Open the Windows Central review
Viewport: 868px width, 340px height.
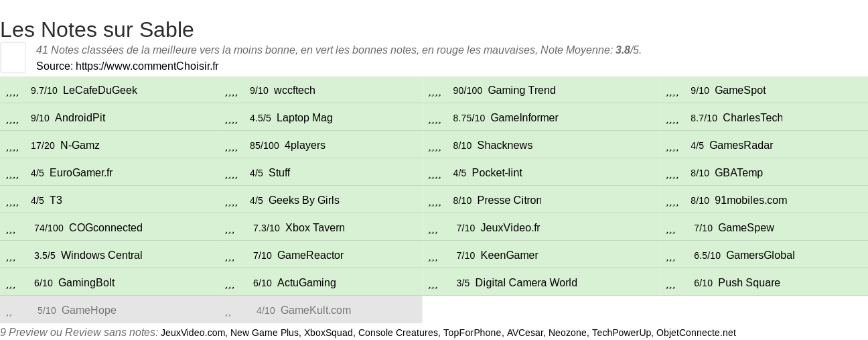click(102, 256)
